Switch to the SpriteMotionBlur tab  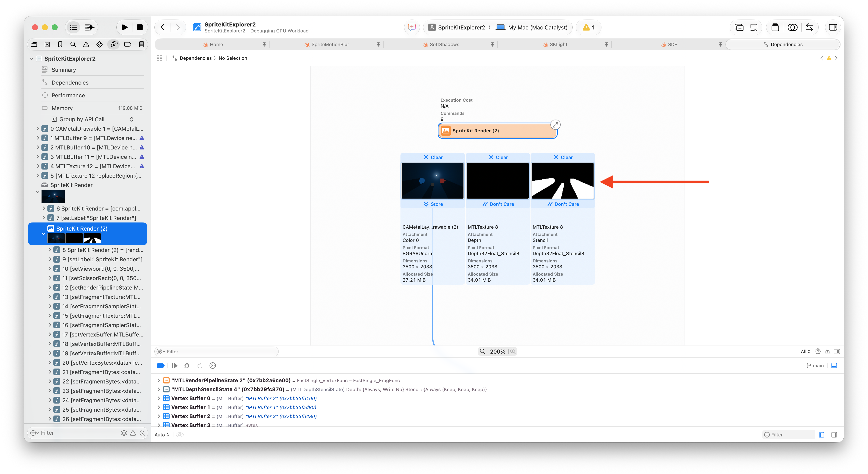tap(327, 44)
